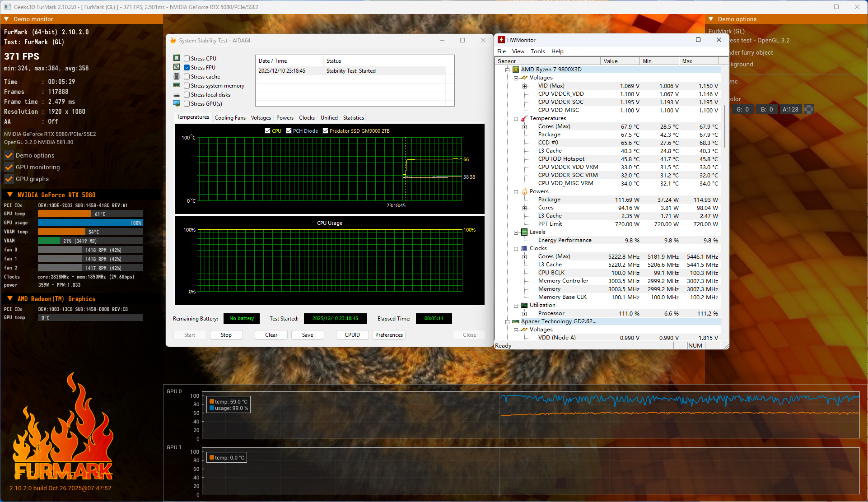Click the flame icon next to Powers

coord(524,191)
